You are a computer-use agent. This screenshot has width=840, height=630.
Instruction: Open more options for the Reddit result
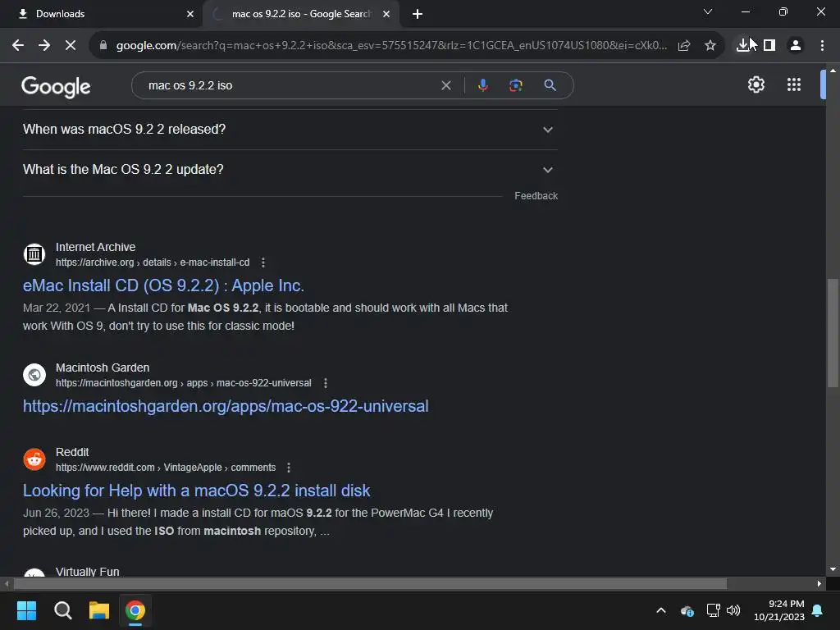pos(289,468)
